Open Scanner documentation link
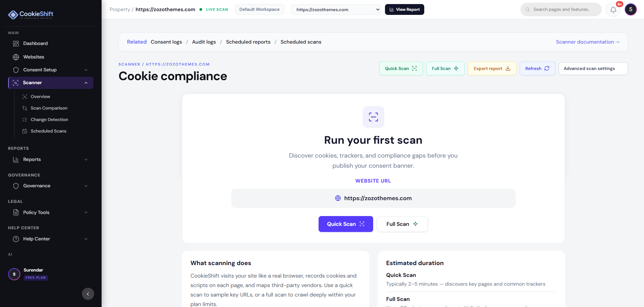 coord(588,42)
